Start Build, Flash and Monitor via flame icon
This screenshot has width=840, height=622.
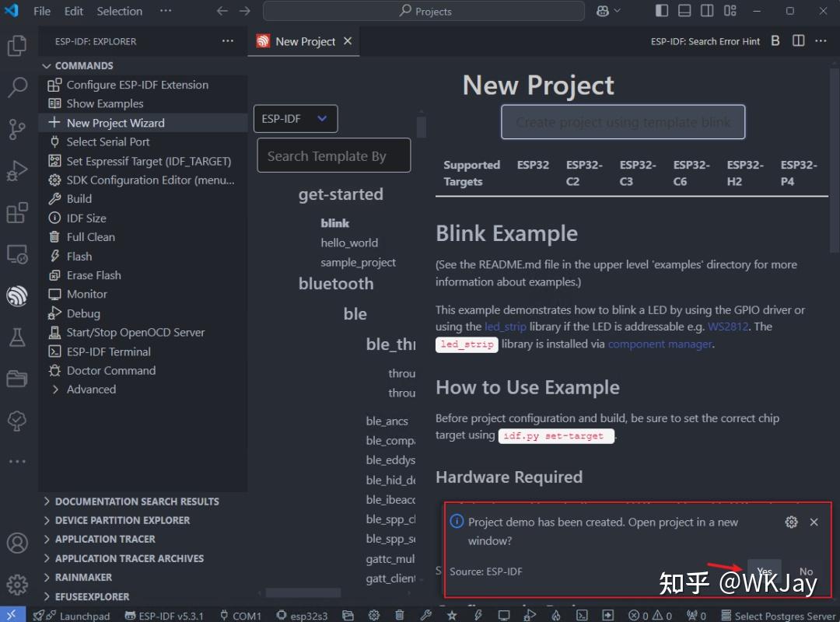(x=556, y=615)
